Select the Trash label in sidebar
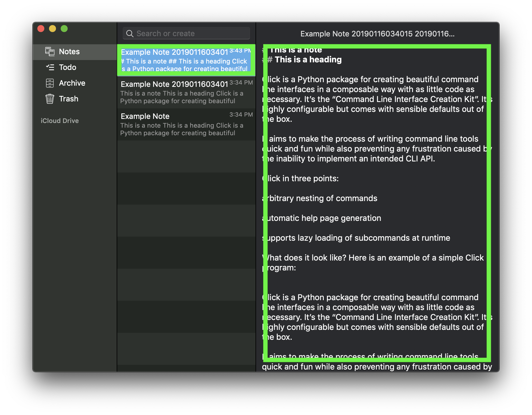The width and height of the screenshot is (532, 415). tap(69, 99)
